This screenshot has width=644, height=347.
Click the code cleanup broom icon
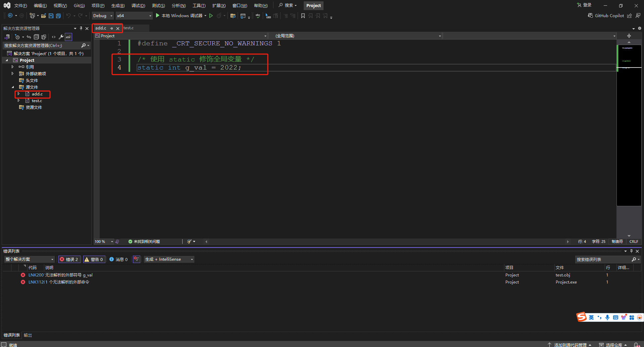[190, 242]
